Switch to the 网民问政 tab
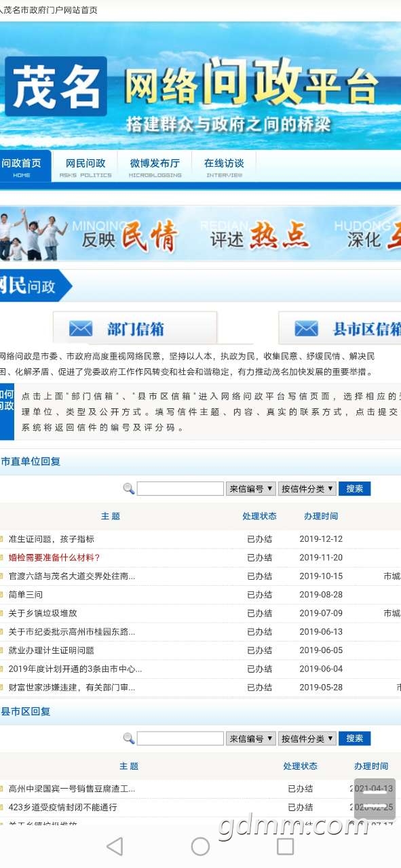This screenshot has height=868, width=401. pos(85,166)
